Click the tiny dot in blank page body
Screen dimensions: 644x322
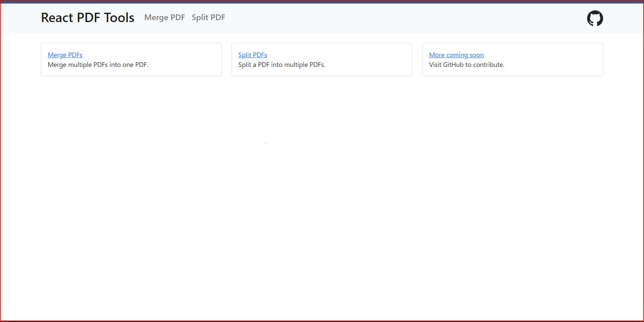[x=265, y=144]
